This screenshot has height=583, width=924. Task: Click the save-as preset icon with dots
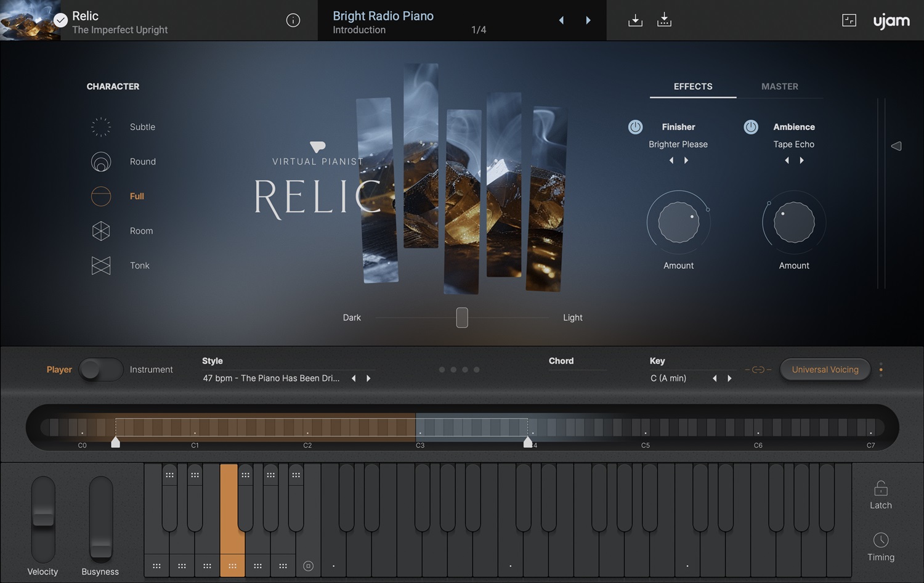coord(664,20)
